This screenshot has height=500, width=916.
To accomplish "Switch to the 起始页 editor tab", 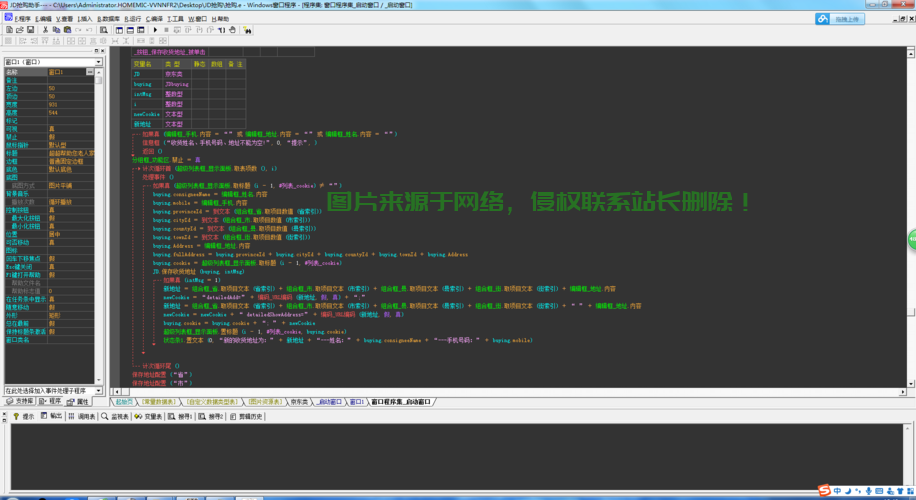I will [123, 402].
